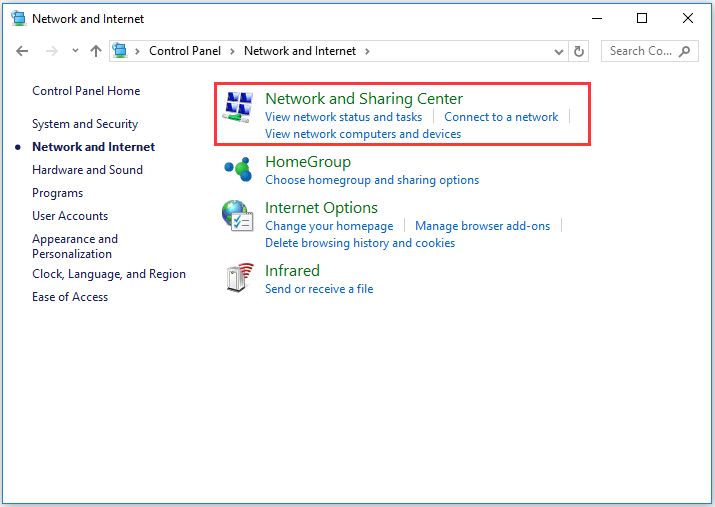The height and width of the screenshot is (507, 715).
Task: Go to Control Panel Home
Action: 86,91
